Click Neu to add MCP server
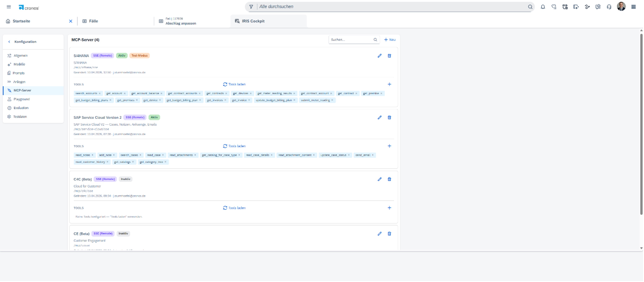Image resolution: width=644 pixels, height=282 pixels. pyautogui.click(x=390, y=40)
